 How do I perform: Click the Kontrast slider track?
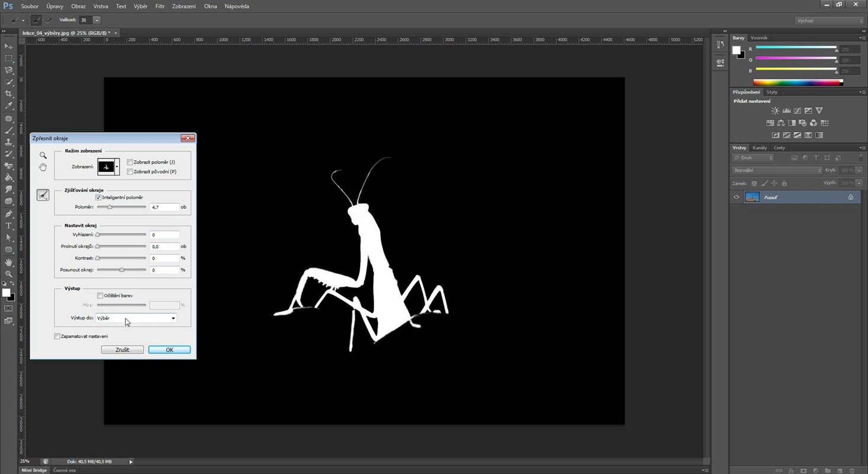tap(121, 258)
